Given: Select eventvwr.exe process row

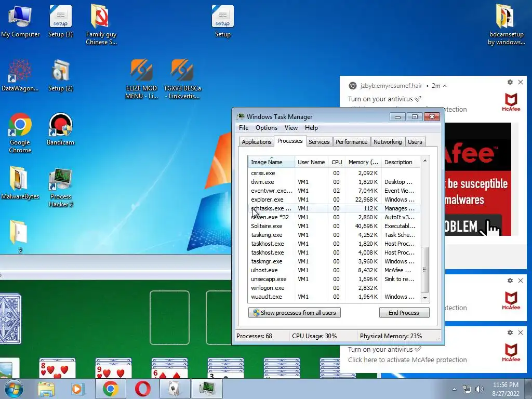Looking at the screenshot, I should click(334, 191).
